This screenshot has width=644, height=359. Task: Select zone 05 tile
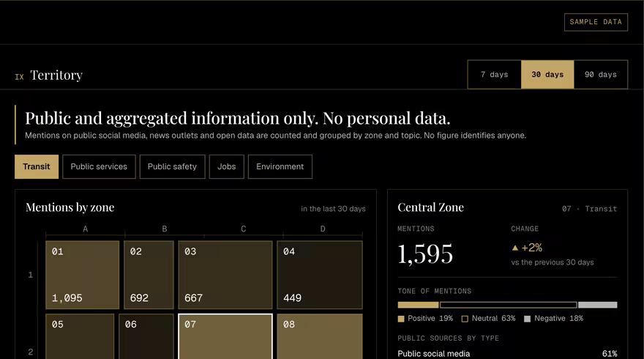80,336
